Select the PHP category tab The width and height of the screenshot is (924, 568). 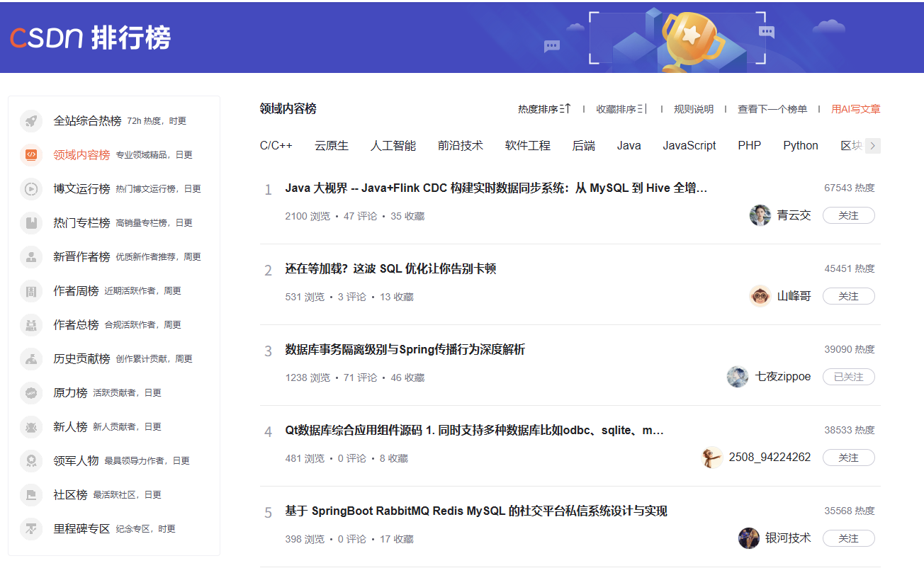coord(750,146)
